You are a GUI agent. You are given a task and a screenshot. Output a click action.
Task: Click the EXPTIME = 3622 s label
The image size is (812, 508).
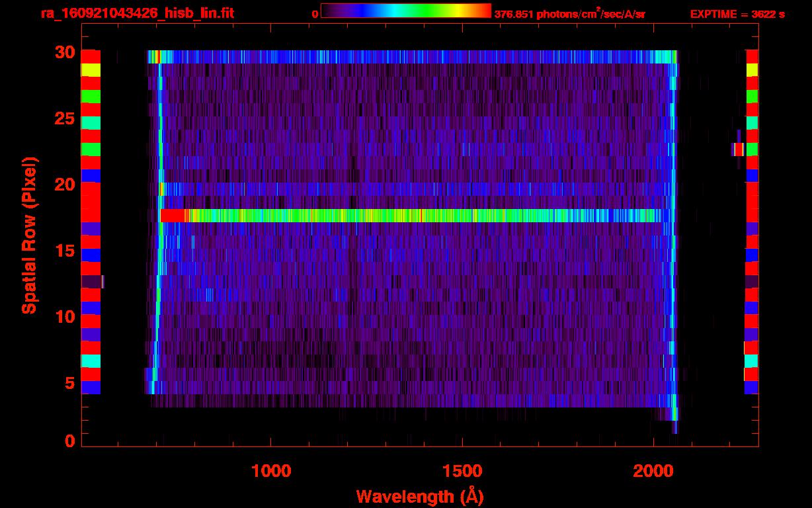click(737, 14)
